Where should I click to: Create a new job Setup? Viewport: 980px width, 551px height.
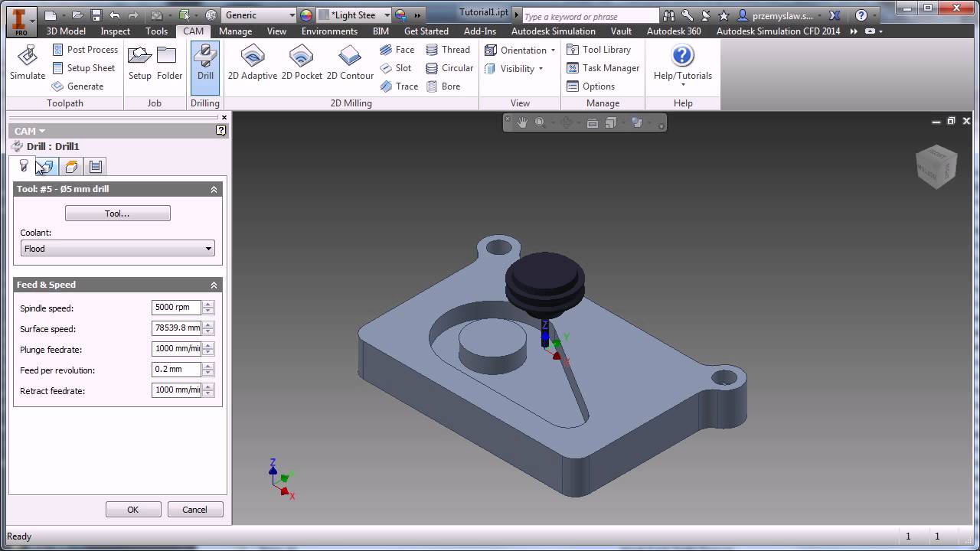[x=140, y=63]
